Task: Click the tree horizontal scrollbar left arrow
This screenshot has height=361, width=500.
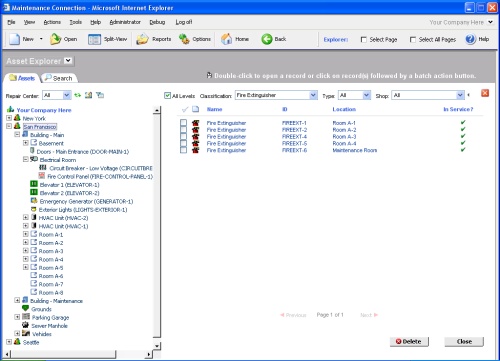Action: click(x=7, y=354)
